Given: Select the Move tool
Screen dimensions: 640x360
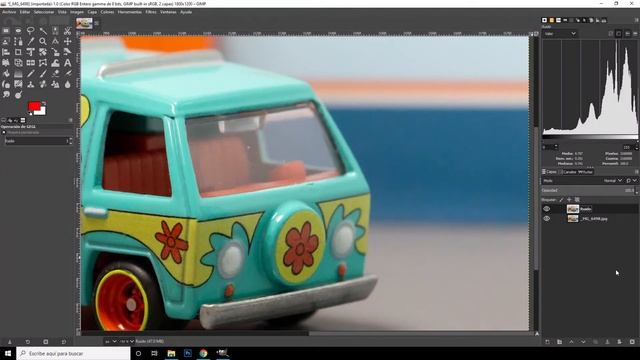Looking at the screenshot, I should click(x=67, y=41).
